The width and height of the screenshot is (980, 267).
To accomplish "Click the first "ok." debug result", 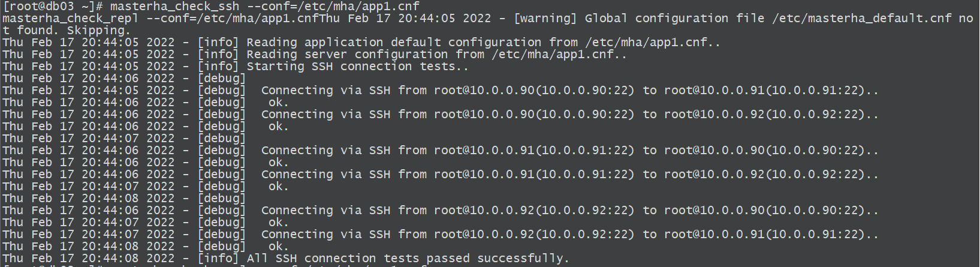I will point(279,102).
